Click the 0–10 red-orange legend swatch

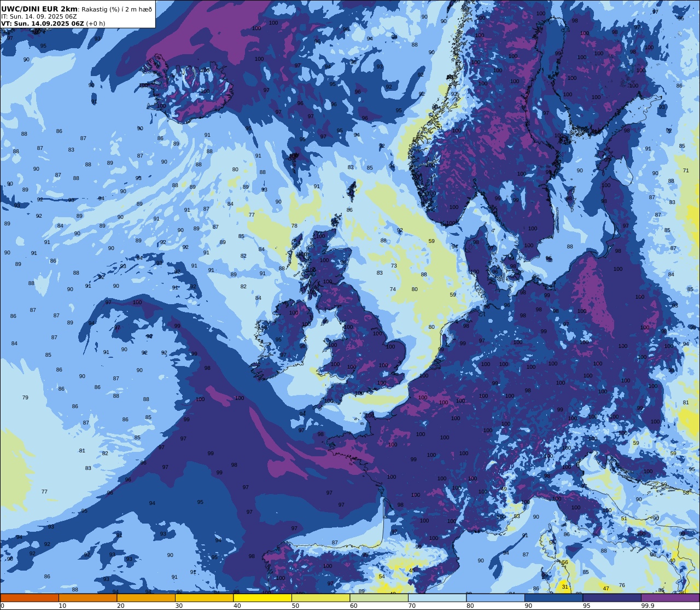30,597
